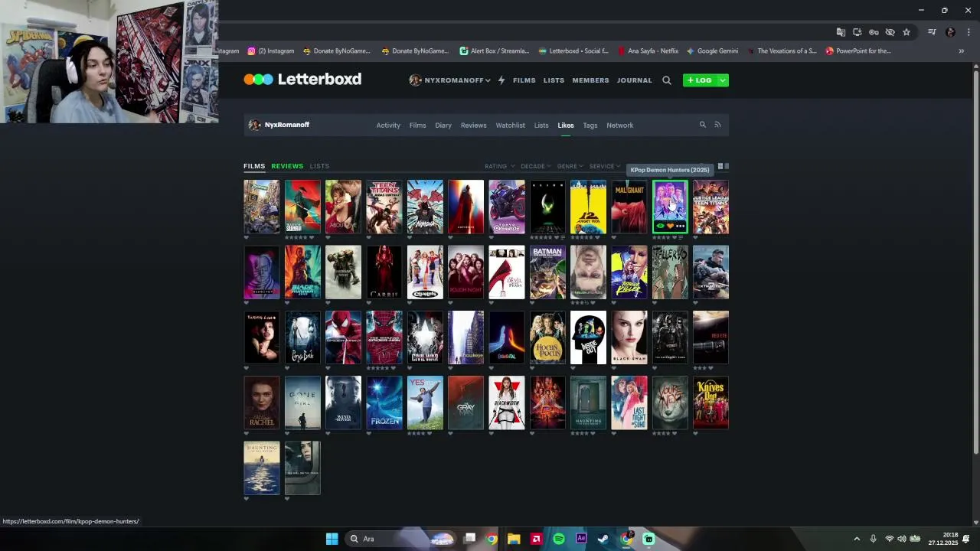
Task: Expand the DECADE filter dropdown
Action: click(535, 166)
